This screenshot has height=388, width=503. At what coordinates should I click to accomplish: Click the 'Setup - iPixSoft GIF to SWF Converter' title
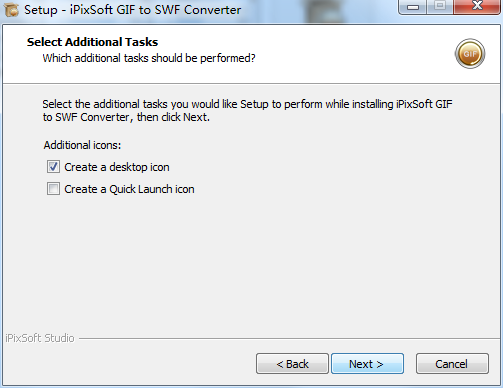(x=132, y=10)
